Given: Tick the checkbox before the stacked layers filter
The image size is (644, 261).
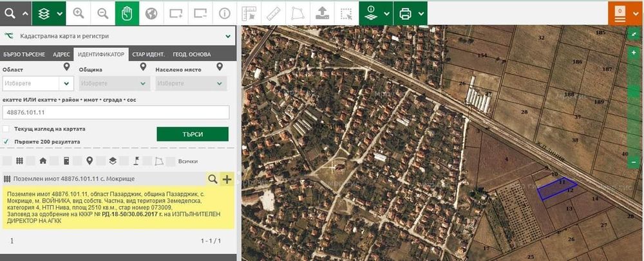Looking at the screenshot, I should 100,161.
